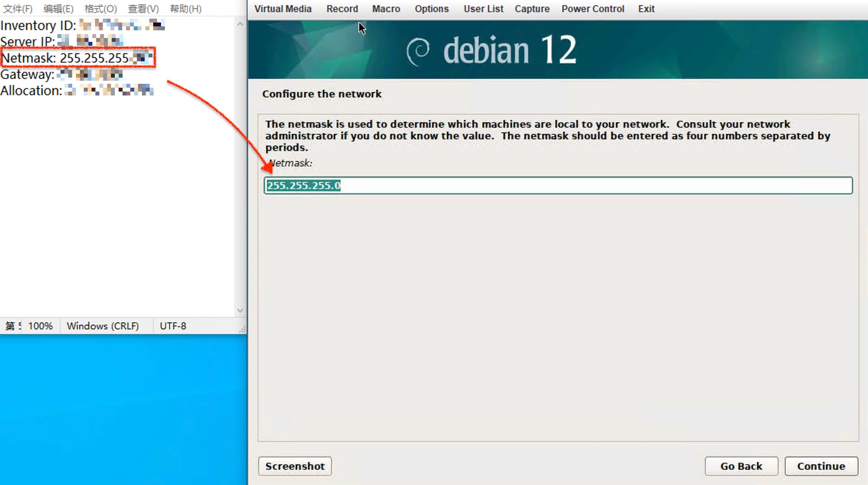868x485 pixels.
Task: Open Notepad 帮助(H) menu
Action: coord(185,9)
